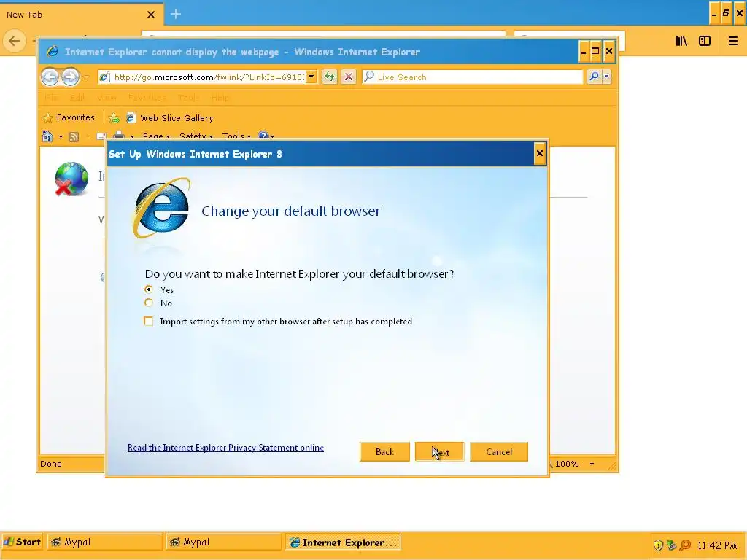Expand the address bar history dropdown
Screen dimensions: 747x560
[311, 77]
